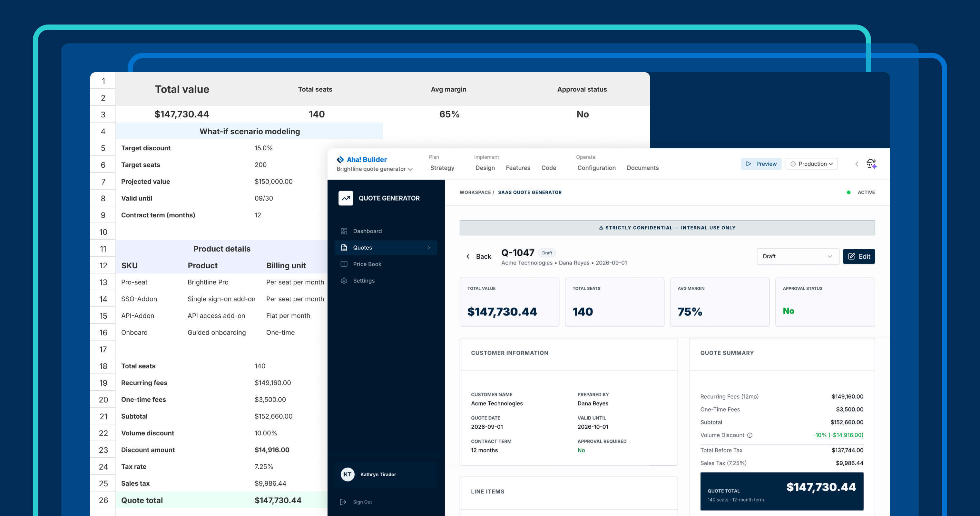Open the Strategy tab
The width and height of the screenshot is (980, 516).
pyautogui.click(x=442, y=168)
